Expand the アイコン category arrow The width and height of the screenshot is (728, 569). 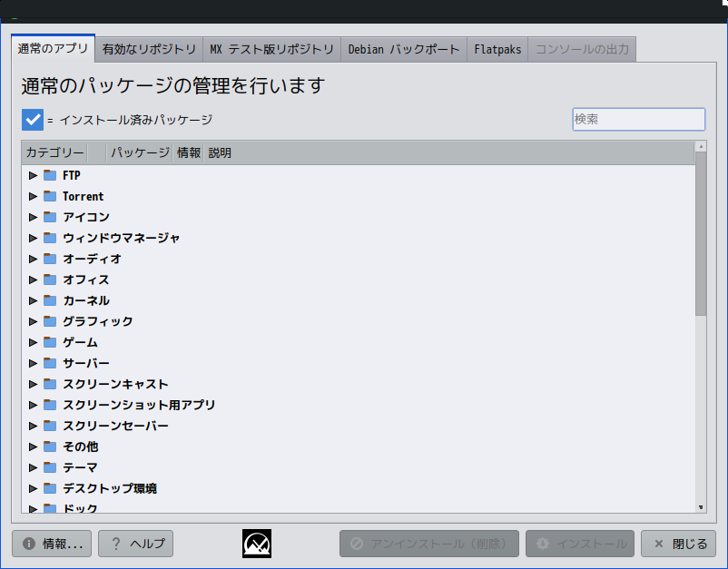click(33, 217)
